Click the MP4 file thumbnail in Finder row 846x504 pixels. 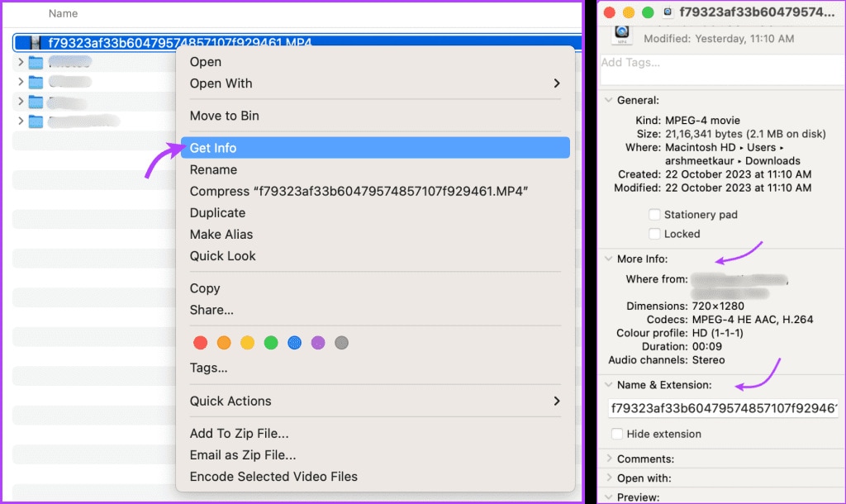[36, 43]
